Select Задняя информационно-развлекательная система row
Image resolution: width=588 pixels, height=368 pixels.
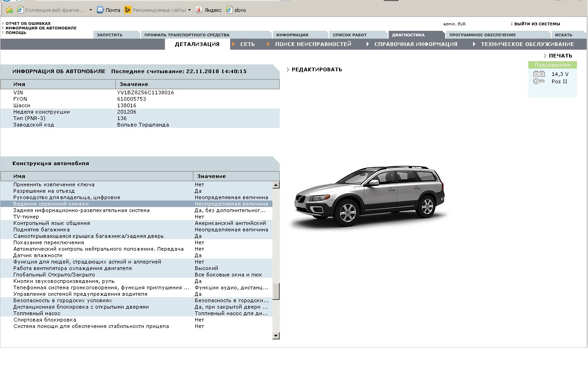coord(136,210)
